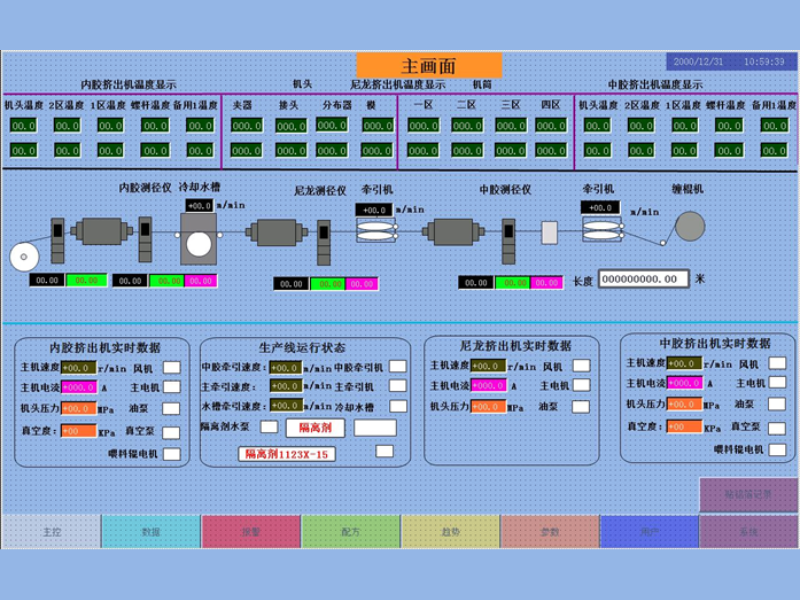
Task: Click 主牵引速度 value field
Action: tap(286, 386)
